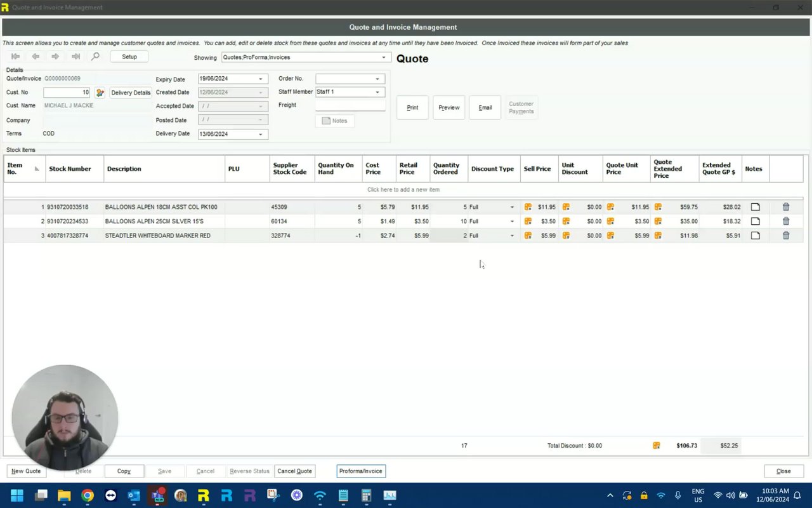This screenshot has width=812, height=508.
Task: Jump to the last quote record
Action: (75, 57)
